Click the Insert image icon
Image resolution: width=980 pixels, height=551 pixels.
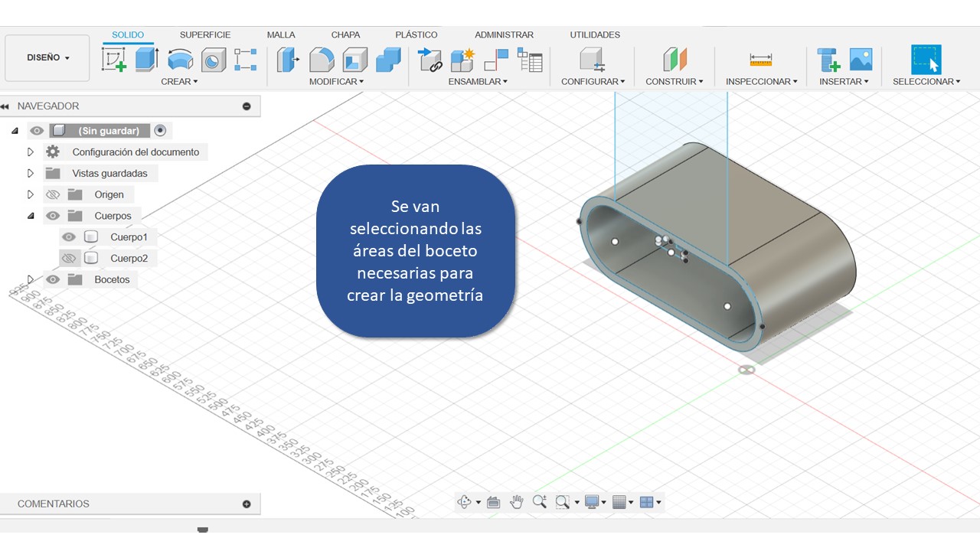point(861,60)
